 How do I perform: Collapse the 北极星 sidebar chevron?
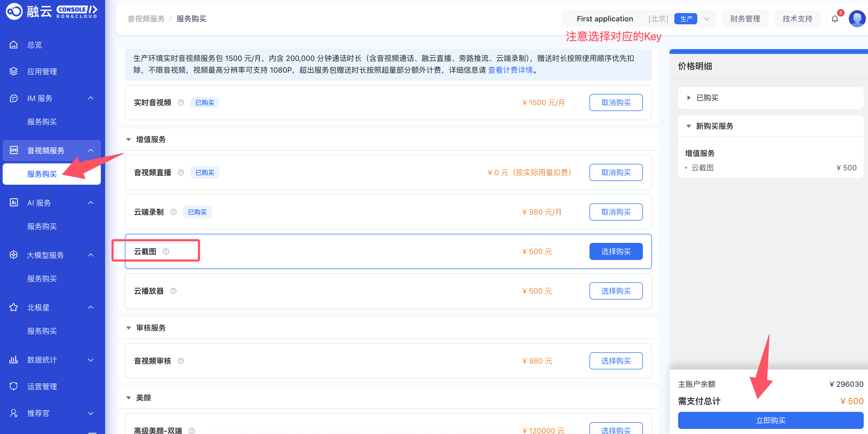pyautogui.click(x=91, y=307)
